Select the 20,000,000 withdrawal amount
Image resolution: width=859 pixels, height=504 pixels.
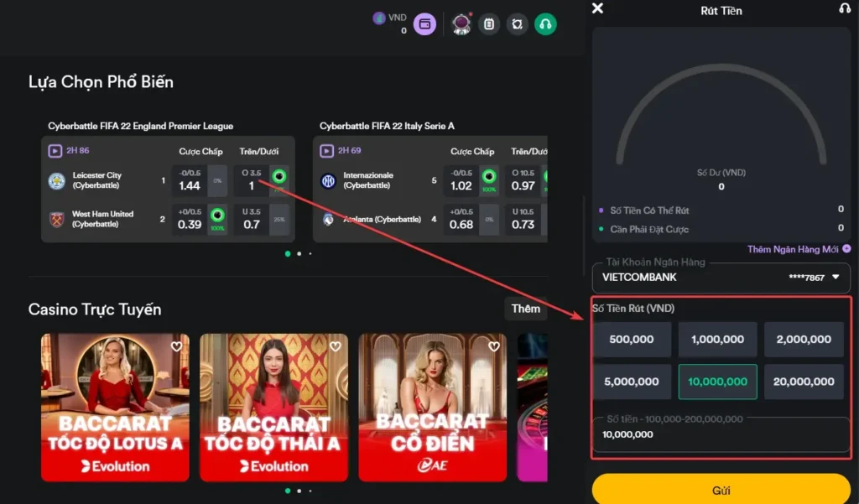tap(804, 382)
